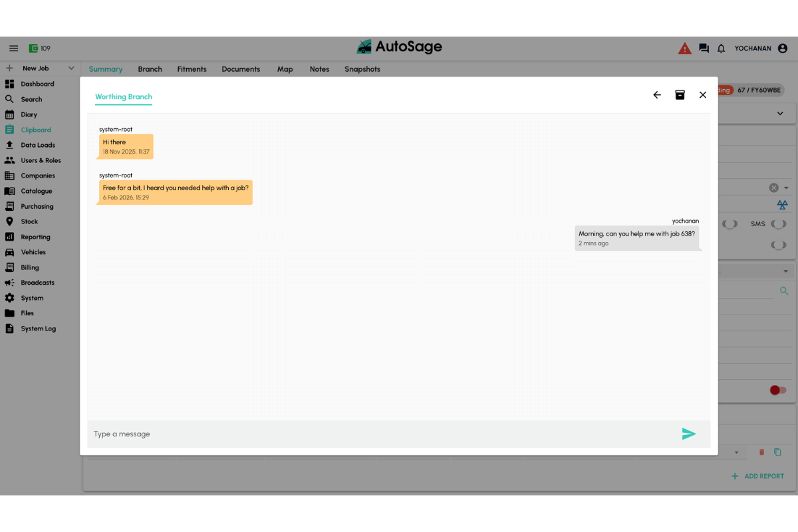Toggle the red switch at bottom right
This screenshot has width=798, height=532.
777,390
